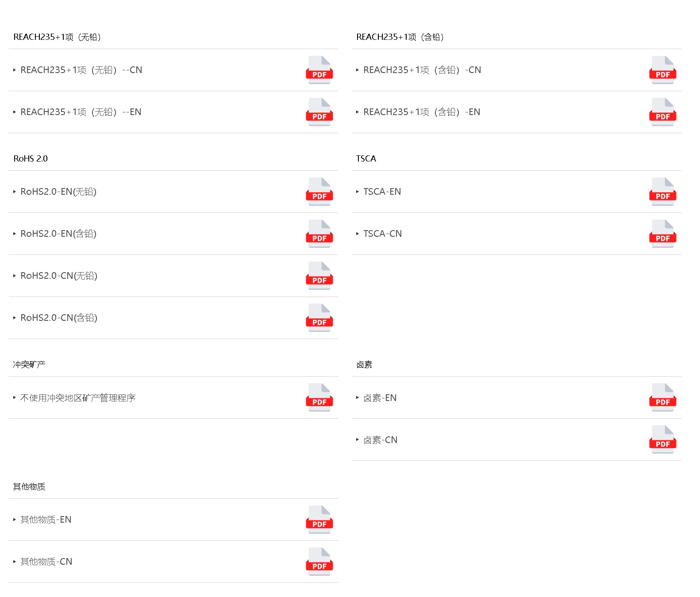This screenshot has height=597, width=700.
Task: Click arrow bullet before 其他物质-EN
Action: (15, 520)
